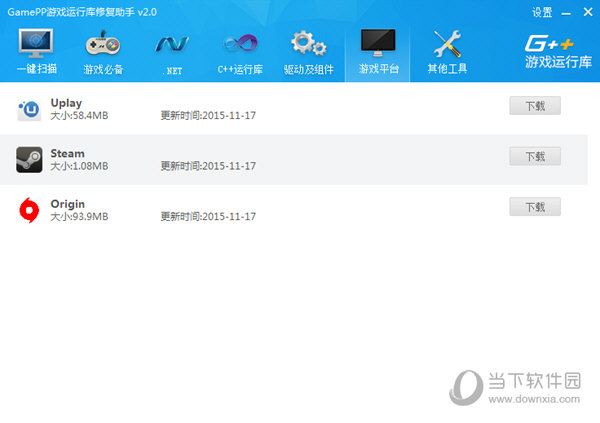600x423 pixels.
Task: Switch to the C++运行库 section
Action: click(240, 53)
